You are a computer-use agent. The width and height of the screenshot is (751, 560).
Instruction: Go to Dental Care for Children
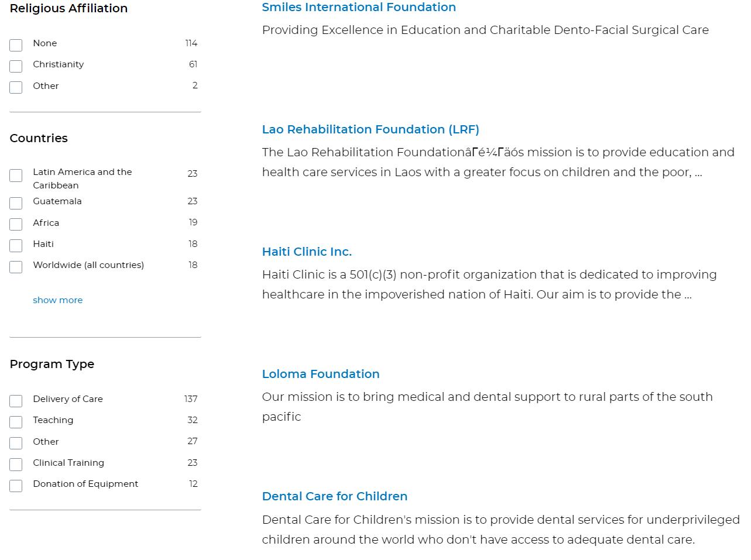pyautogui.click(x=335, y=496)
